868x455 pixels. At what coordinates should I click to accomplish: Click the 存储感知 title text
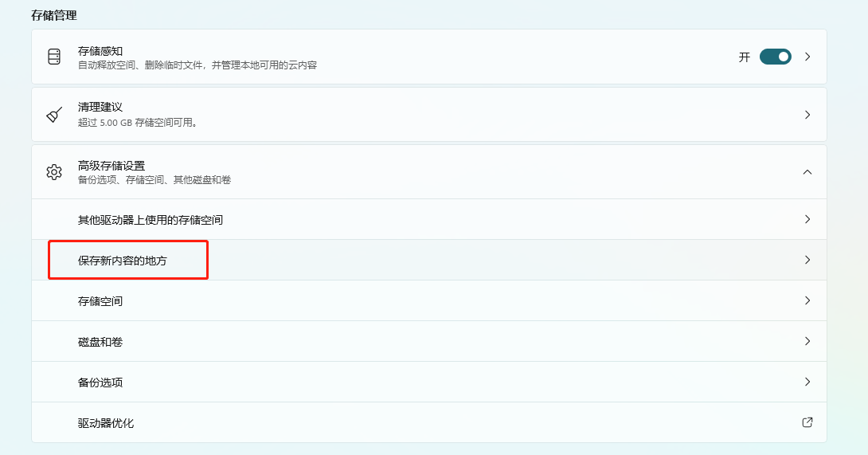point(100,51)
